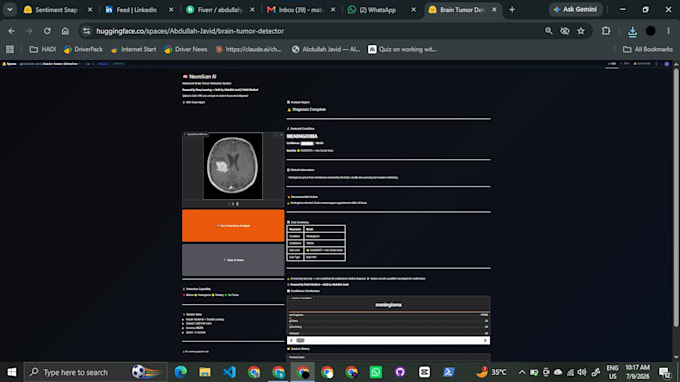Open the 35°C weather widget

coord(491,372)
